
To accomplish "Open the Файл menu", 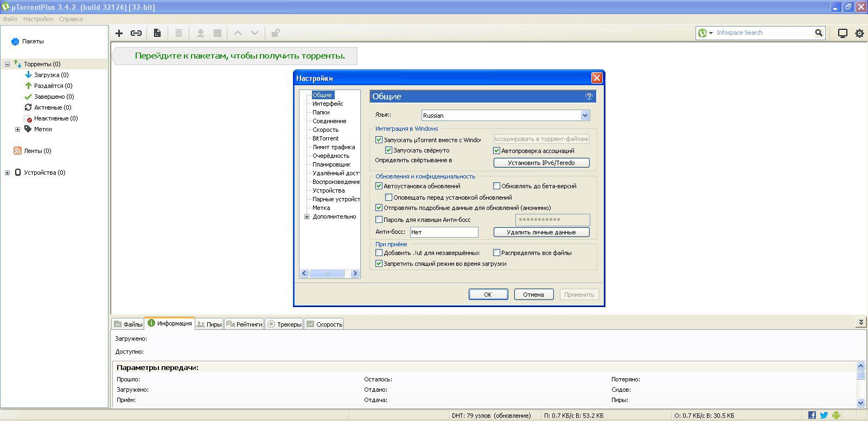I will (10, 19).
